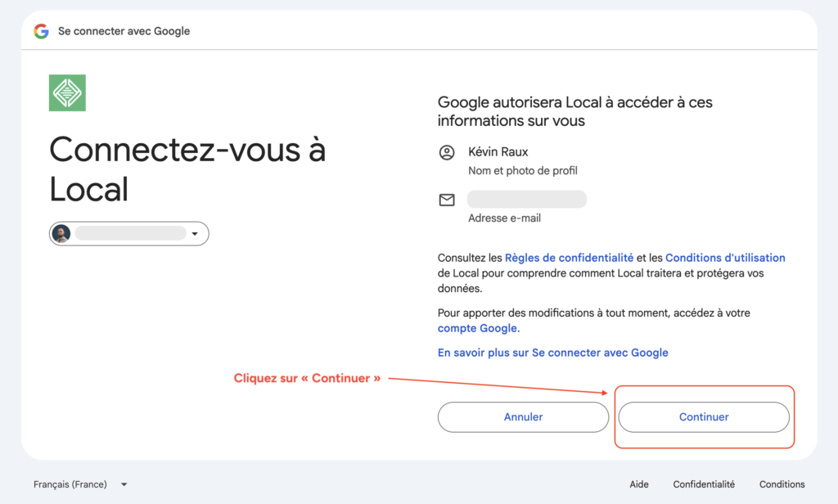This screenshot has height=504, width=838.
Task: Click the 'Connectez-vous à Local' heading
Action: point(187,169)
